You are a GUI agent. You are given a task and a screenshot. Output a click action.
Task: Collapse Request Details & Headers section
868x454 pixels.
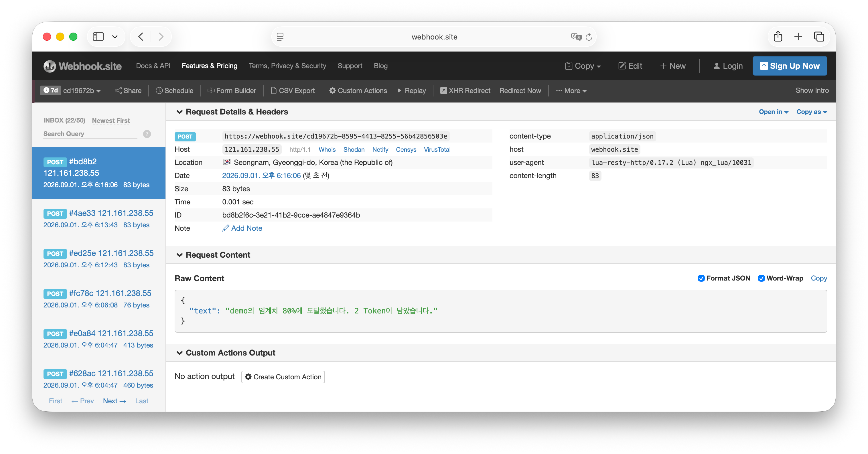point(179,112)
